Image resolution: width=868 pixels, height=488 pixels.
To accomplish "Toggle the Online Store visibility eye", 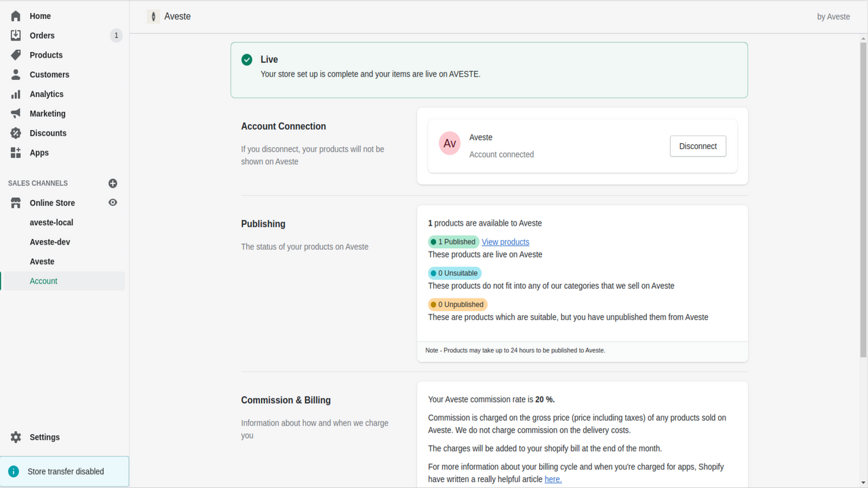I will [113, 202].
